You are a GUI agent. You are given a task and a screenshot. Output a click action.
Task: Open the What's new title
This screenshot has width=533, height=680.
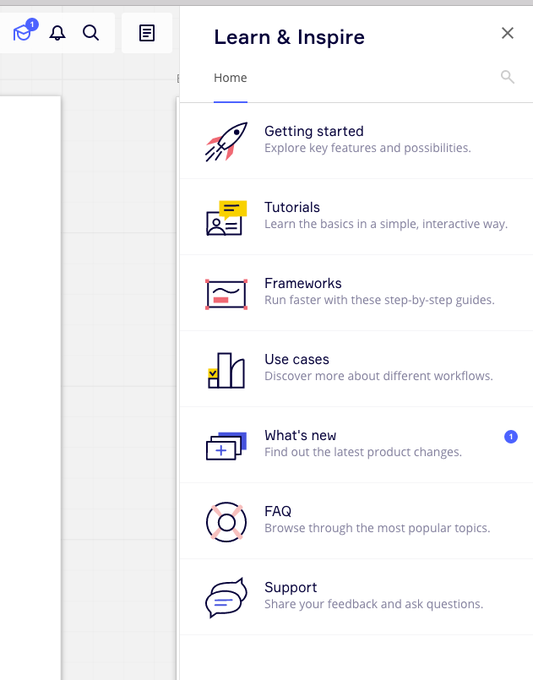[x=300, y=435]
